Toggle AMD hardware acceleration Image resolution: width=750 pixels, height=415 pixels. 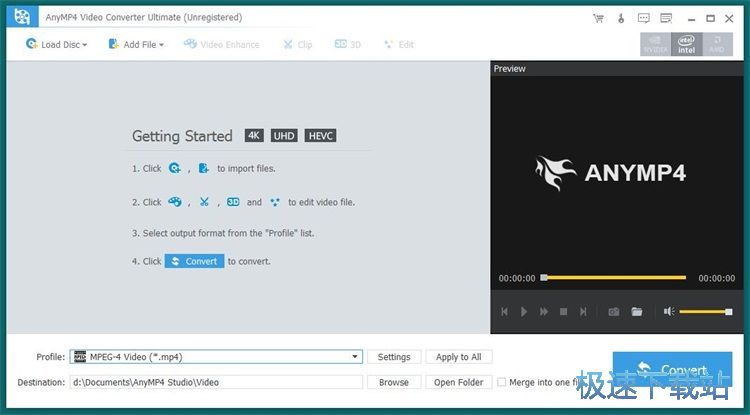717,44
